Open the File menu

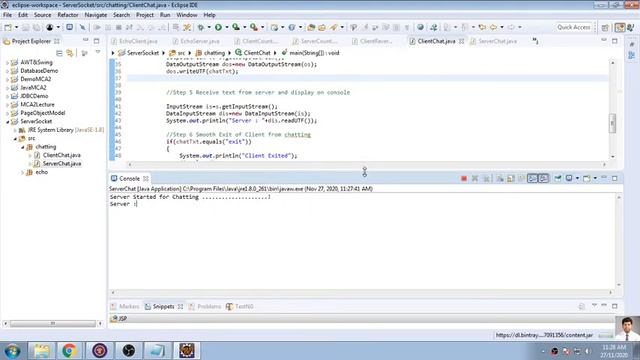[7, 15]
